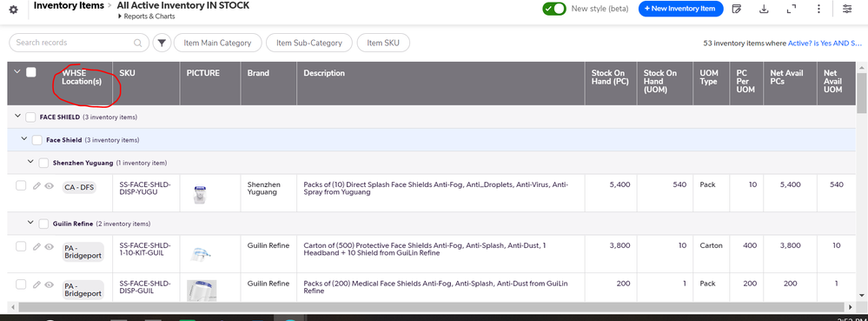The image size is (868, 321).
Task: Click the New Inventory Item button
Action: tap(680, 9)
